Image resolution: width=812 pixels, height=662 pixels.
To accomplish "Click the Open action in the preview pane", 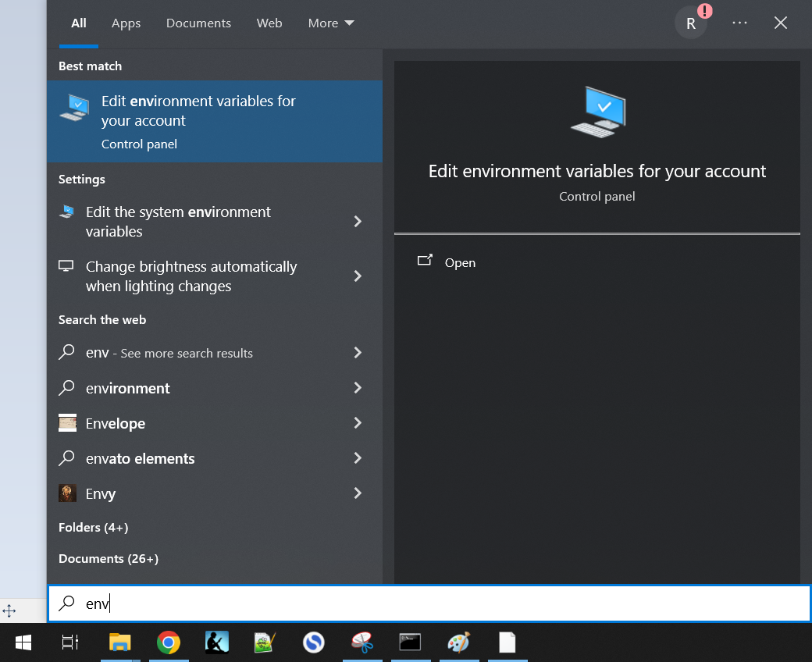I will click(459, 263).
